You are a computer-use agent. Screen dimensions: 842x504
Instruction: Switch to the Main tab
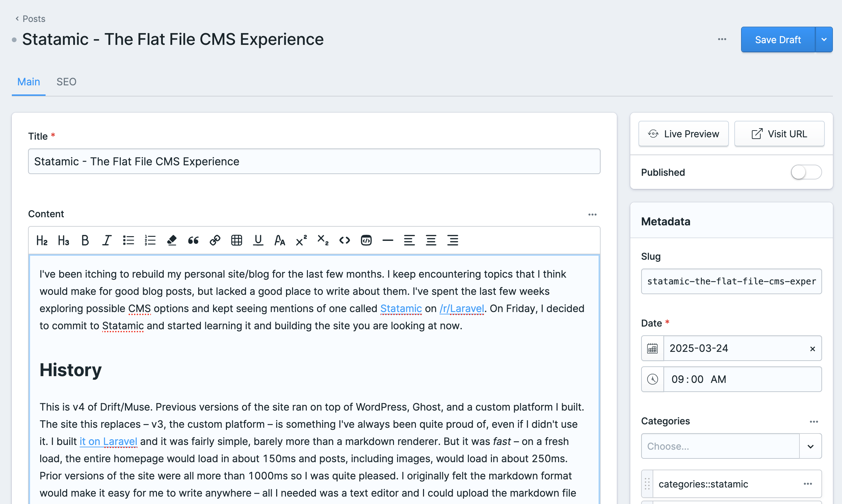(29, 82)
